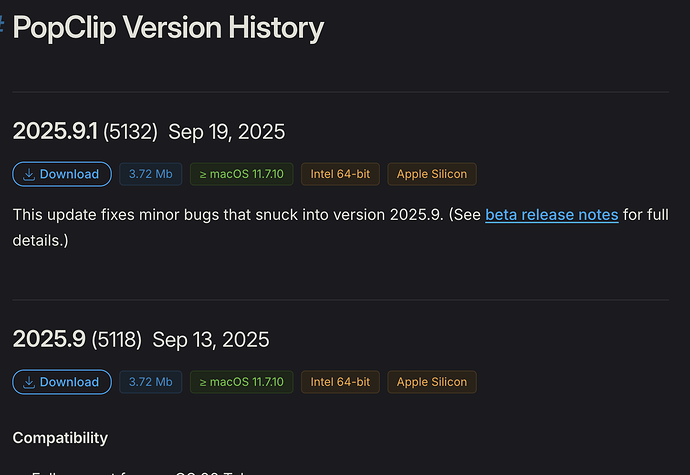This screenshot has width=690, height=475.
Task: Click the build number (5118)
Action: click(x=116, y=340)
